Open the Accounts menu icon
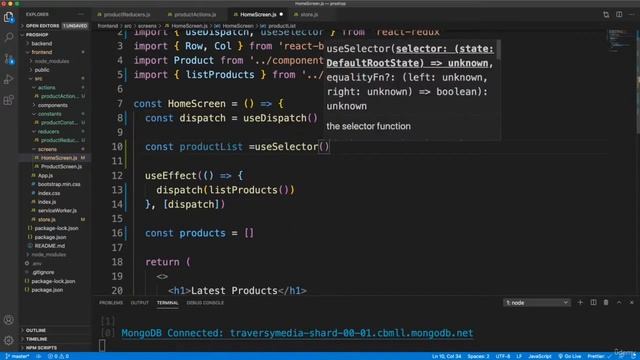The height and width of the screenshot is (360, 640). (9, 320)
